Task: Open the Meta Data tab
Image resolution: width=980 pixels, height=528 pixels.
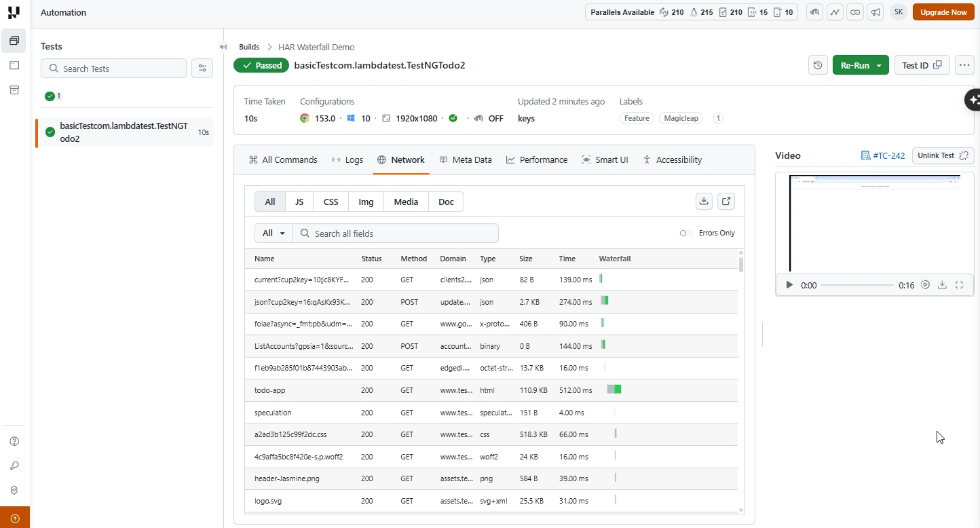Action: (466, 159)
